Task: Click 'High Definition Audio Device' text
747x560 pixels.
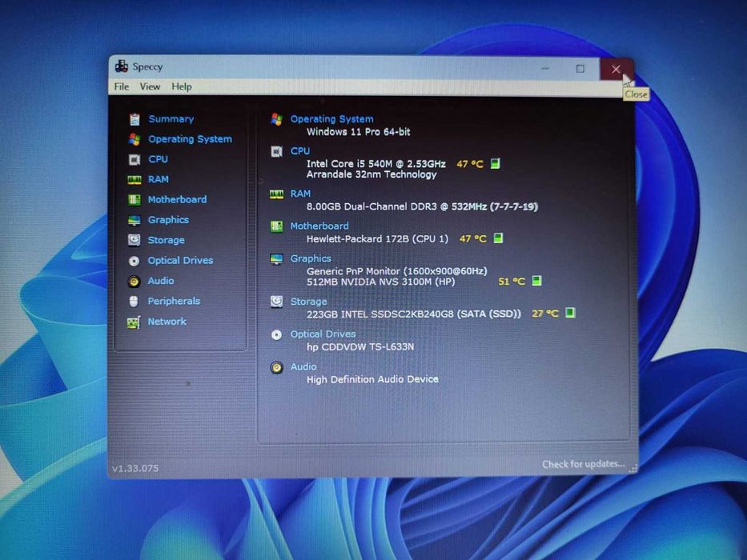Action: tap(372, 379)
